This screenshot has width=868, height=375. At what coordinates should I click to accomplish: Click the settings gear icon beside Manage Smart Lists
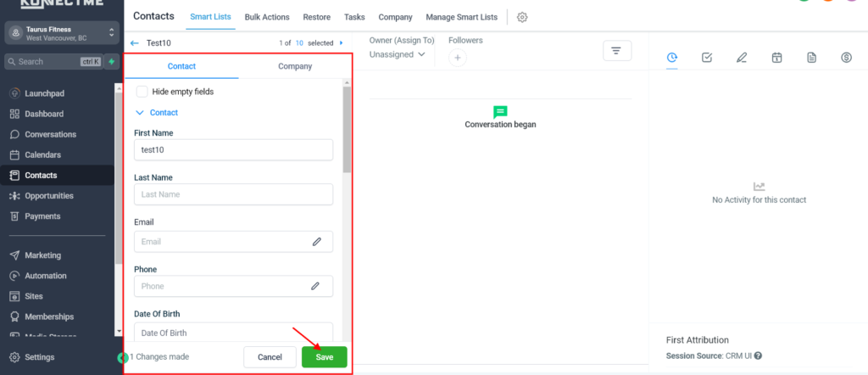pyautogui.click(x=522, y=17)
